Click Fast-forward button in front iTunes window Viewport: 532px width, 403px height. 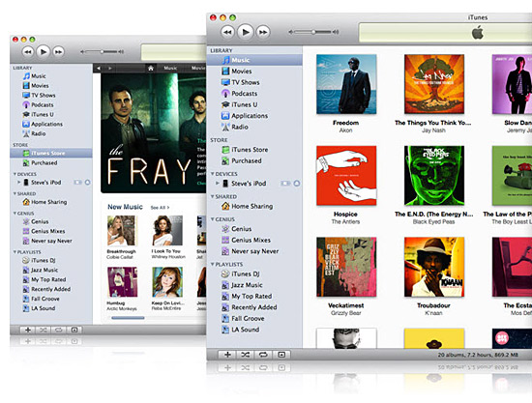263,32
